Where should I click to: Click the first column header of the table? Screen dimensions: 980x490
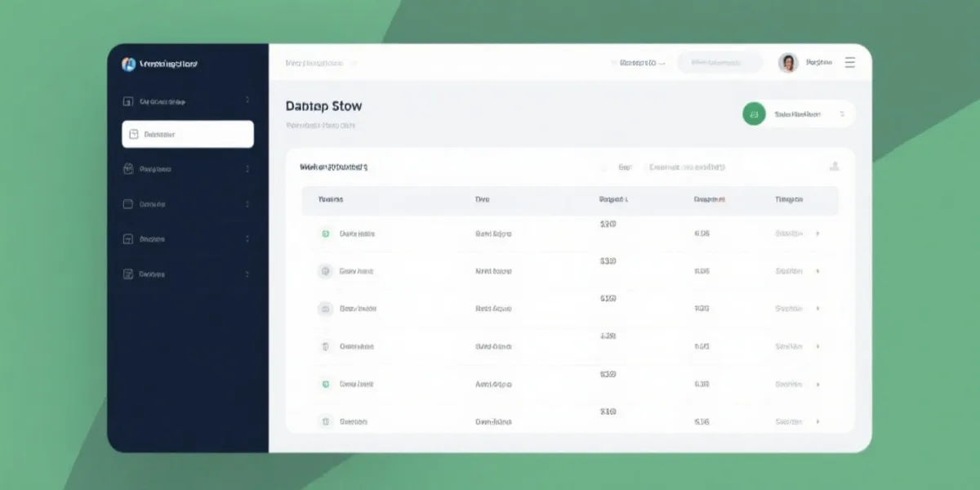pyautogui.click(x=331, y=199)
